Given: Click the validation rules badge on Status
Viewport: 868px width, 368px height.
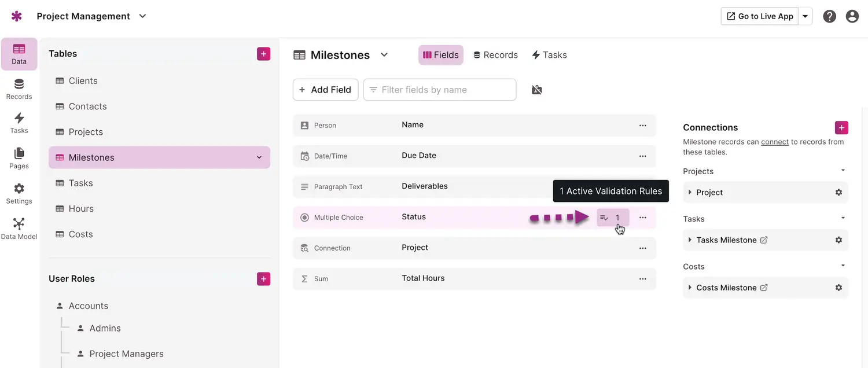Looking at the screenshot, I should point(613,218).
